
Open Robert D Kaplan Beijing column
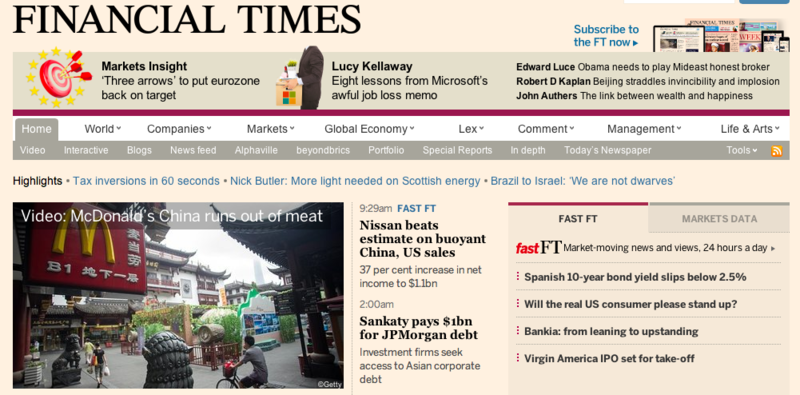pos(648,82)
